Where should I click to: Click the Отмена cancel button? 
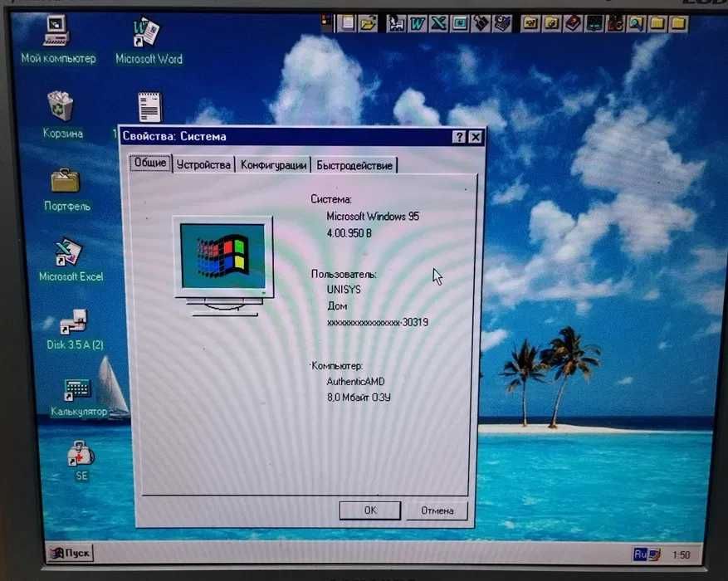[x=437, y=510]
